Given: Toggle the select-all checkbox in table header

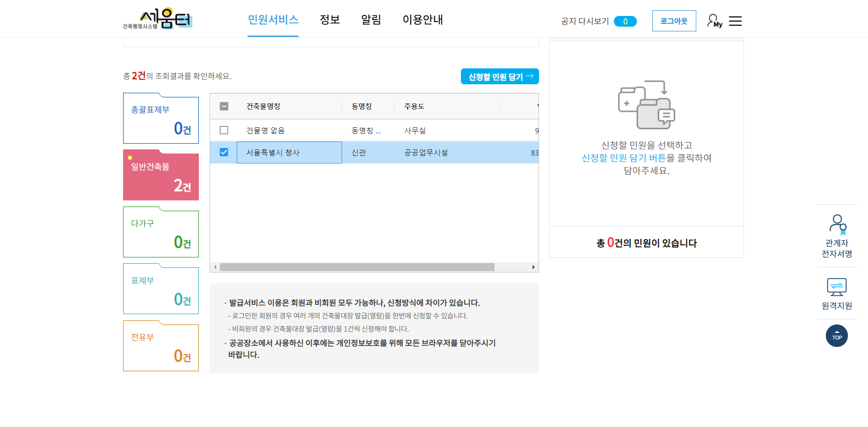Looking at the screenshot, I should pos(224,106).
